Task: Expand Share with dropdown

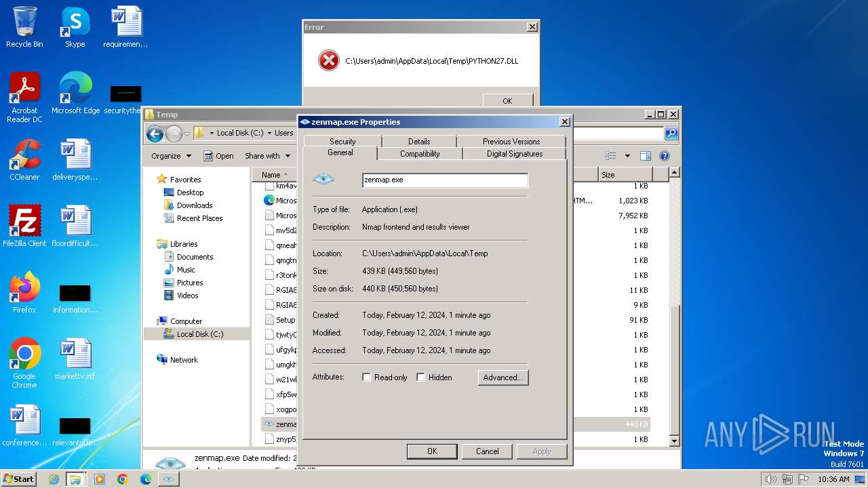Action: tap(267, 156)
